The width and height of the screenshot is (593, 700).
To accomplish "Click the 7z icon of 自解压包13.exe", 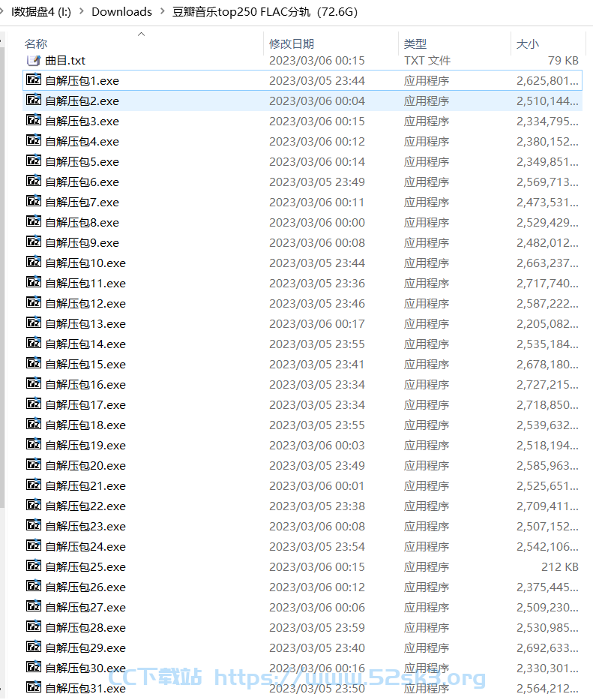I will 34,323.
